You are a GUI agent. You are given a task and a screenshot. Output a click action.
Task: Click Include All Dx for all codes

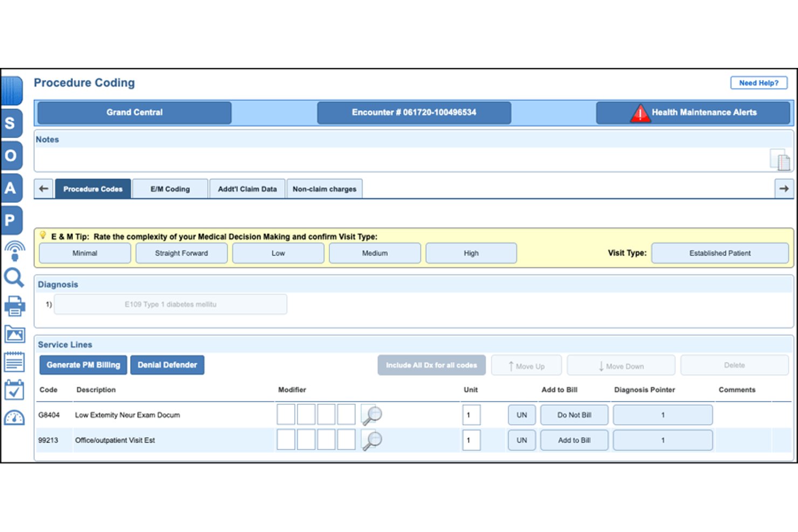point(431,365)
